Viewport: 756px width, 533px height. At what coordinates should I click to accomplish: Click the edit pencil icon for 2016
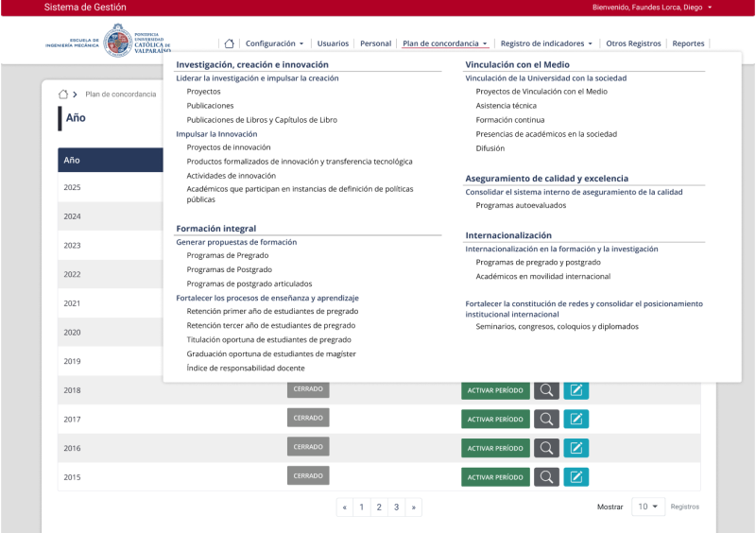576,448
